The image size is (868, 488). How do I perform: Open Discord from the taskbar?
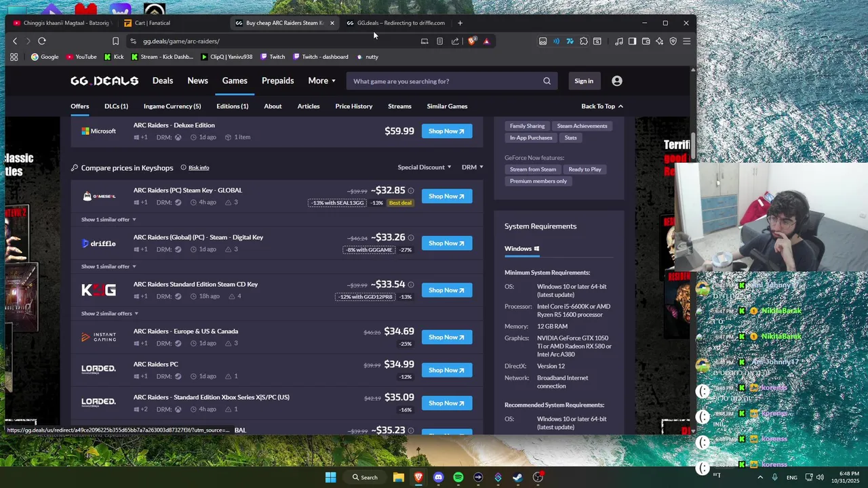click(438, 477)
